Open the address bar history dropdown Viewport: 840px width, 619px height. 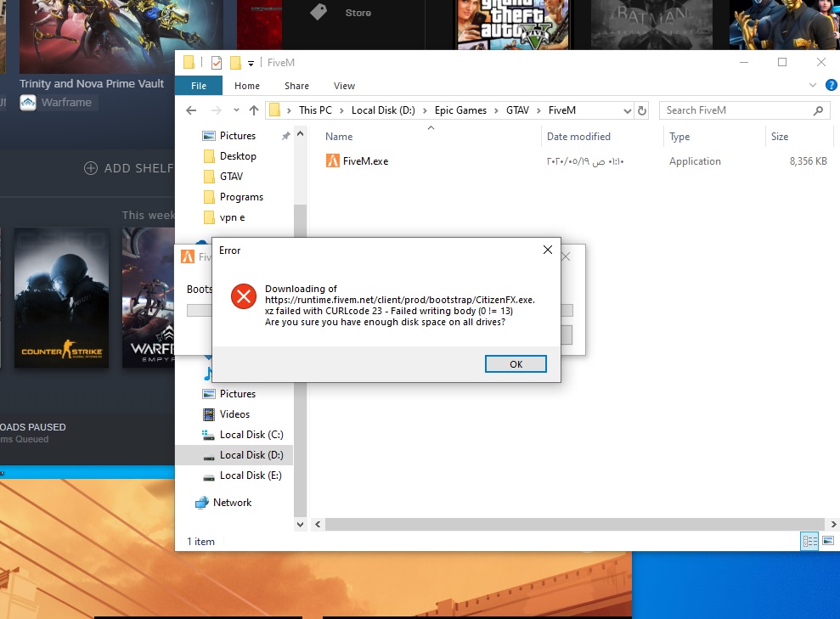click(x=627, y=110)
